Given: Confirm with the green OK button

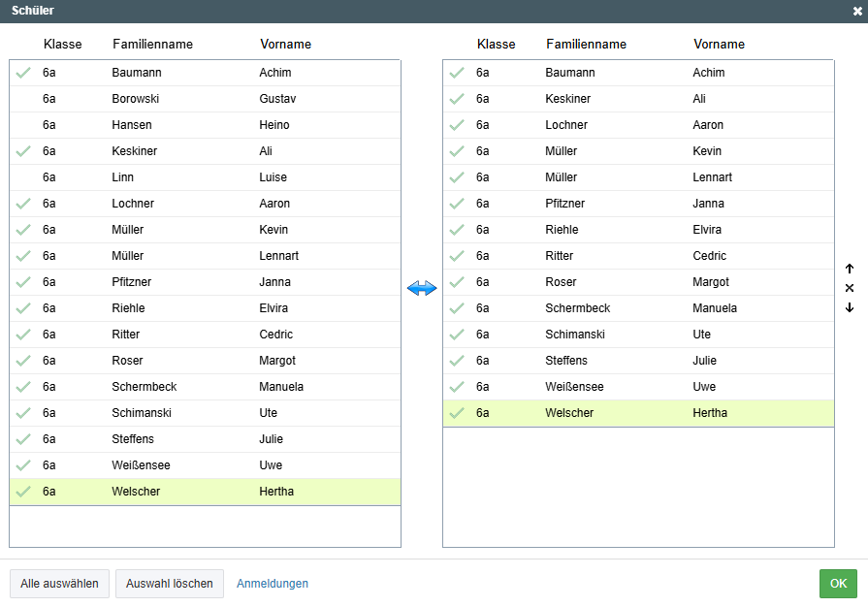Looking at the screenshot, I should tap(838, 584).
